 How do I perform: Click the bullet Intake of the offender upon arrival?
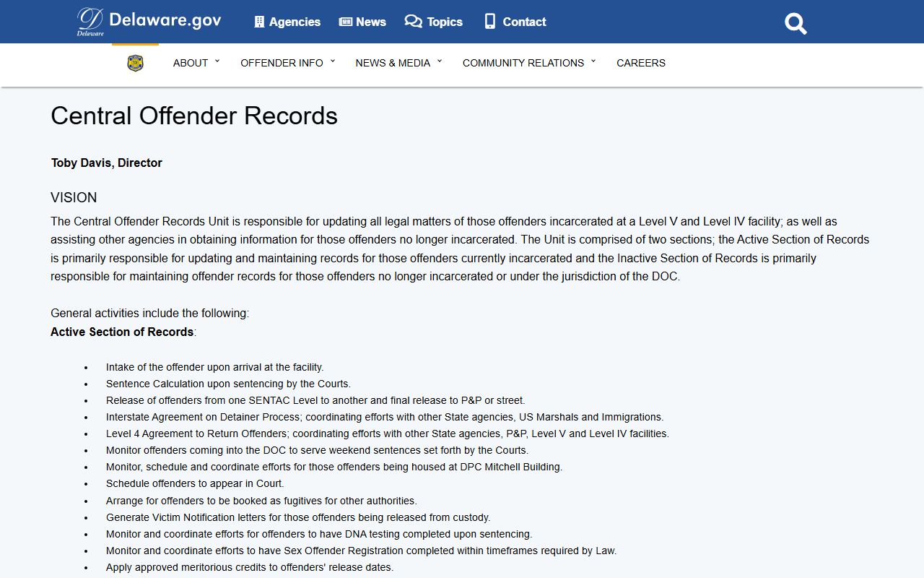(214, 367)
